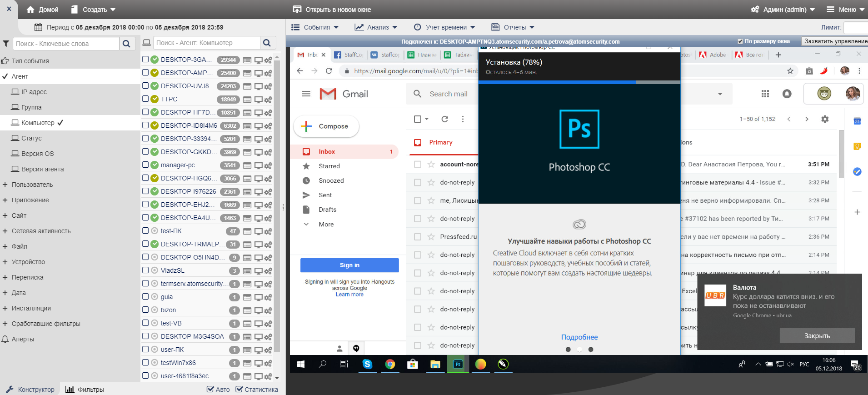Click the Домой home icon

click(x=30, y=10)
